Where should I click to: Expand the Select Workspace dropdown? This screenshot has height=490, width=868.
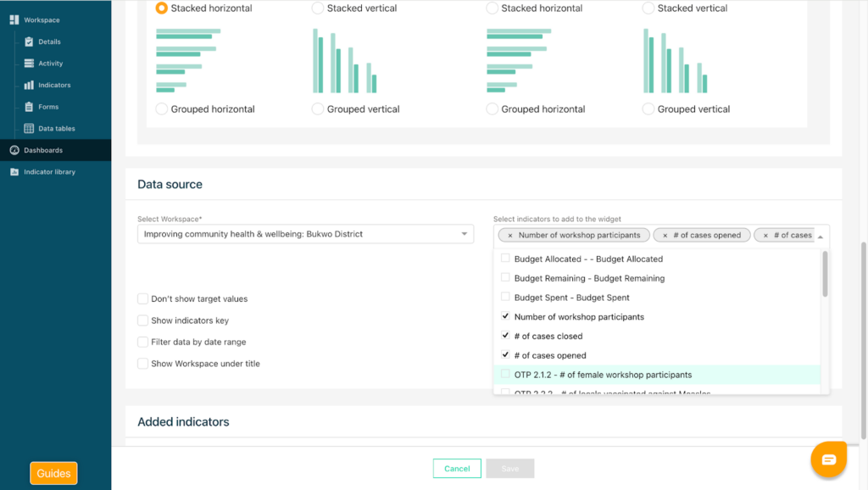[x=464, y=234]
